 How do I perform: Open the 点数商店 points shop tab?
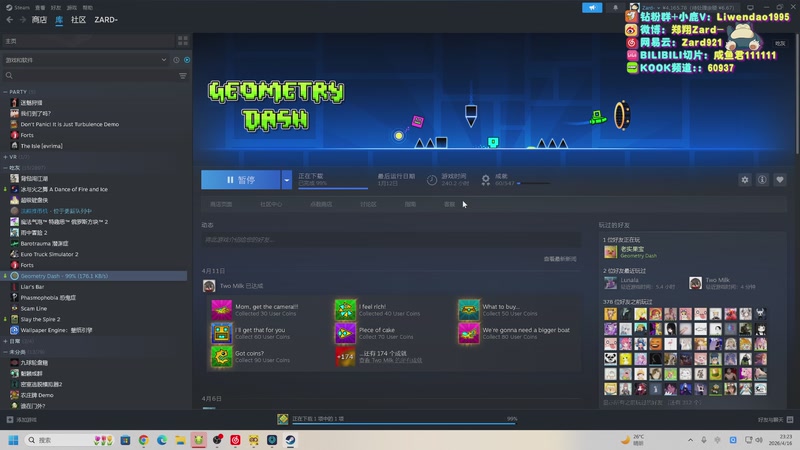pos(321,204)
